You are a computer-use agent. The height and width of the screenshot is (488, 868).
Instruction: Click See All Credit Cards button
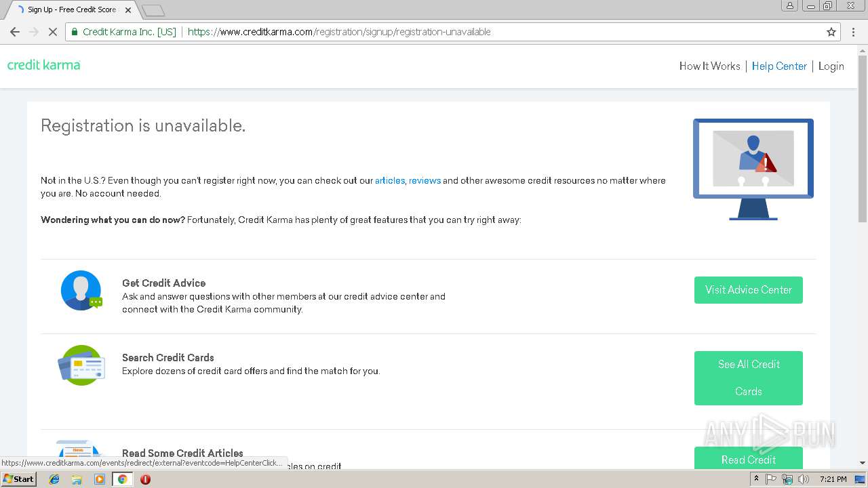(x=749, y=378)
